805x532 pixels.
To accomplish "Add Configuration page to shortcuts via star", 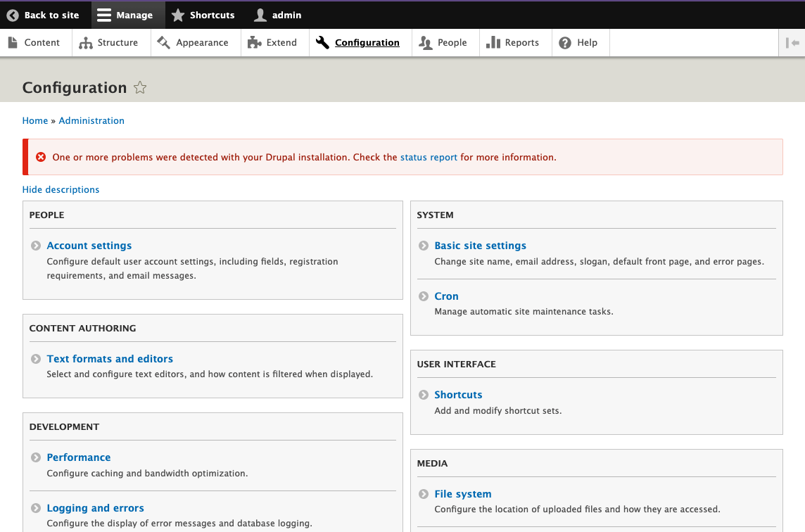I will point(139,88).
